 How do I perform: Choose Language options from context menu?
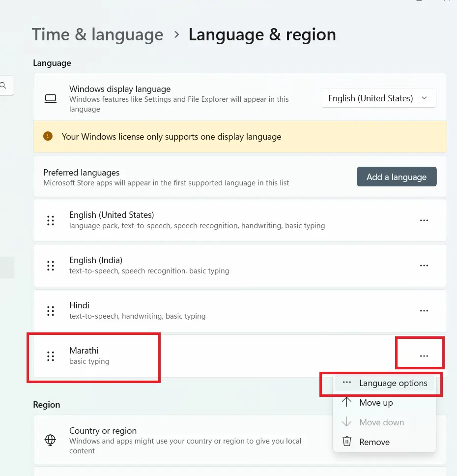(393, 383)
